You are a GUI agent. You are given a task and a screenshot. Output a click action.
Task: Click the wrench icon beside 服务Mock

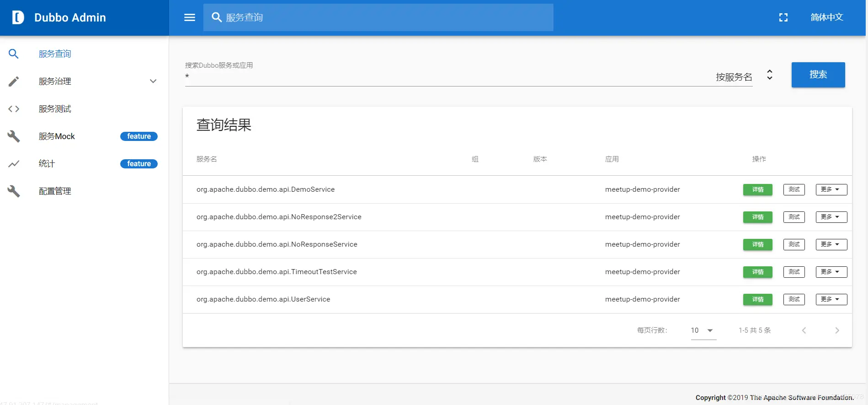[x=14, y=136]
